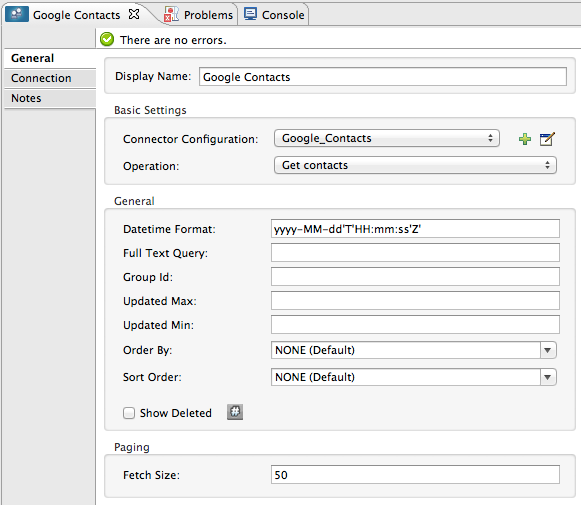Enable the Show Deleted checkbox
581x505 pixels.
click(129, 413)
